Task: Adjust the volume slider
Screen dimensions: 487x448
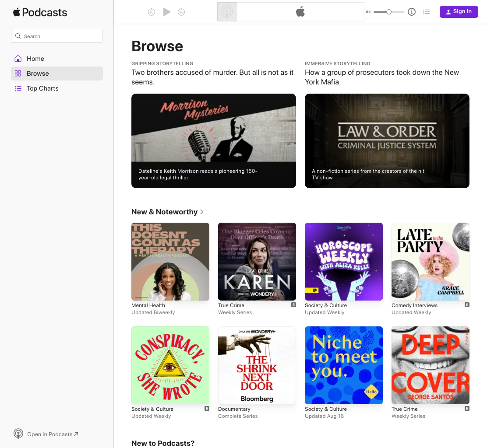Action: tap(388, 12)
